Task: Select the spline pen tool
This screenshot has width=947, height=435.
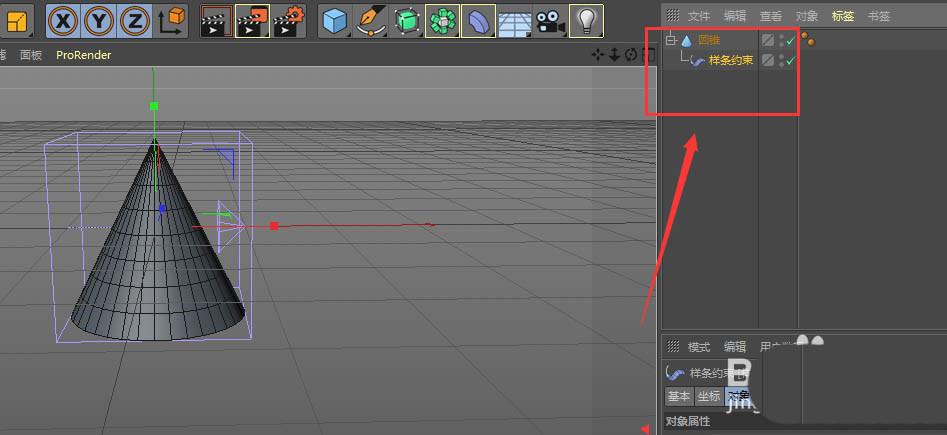Action: (x=370, y=21)
